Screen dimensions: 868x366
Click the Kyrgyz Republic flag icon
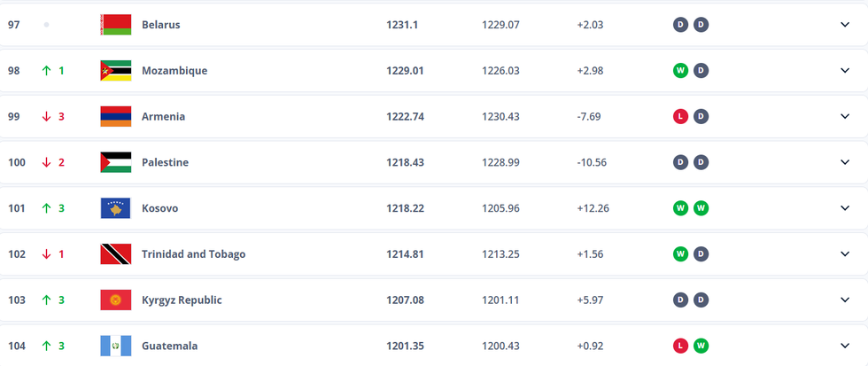tap(116, 300)
